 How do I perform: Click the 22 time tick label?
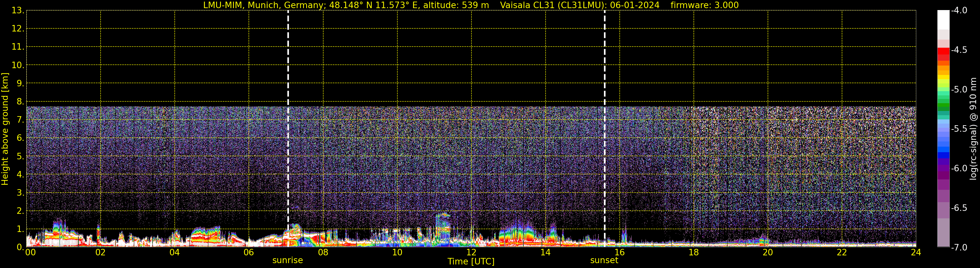pyautogui.click(x=842, y=252)
